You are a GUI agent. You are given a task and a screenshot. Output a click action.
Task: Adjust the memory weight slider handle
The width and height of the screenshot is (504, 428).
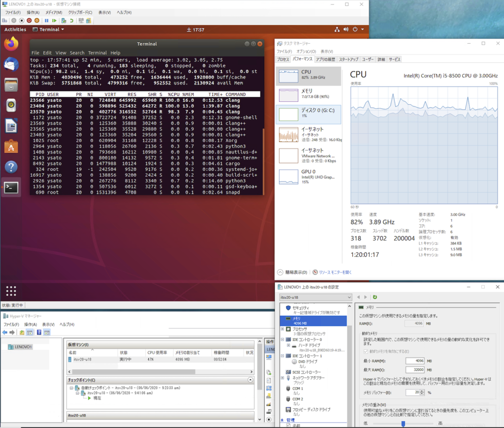tap(403, 423)
